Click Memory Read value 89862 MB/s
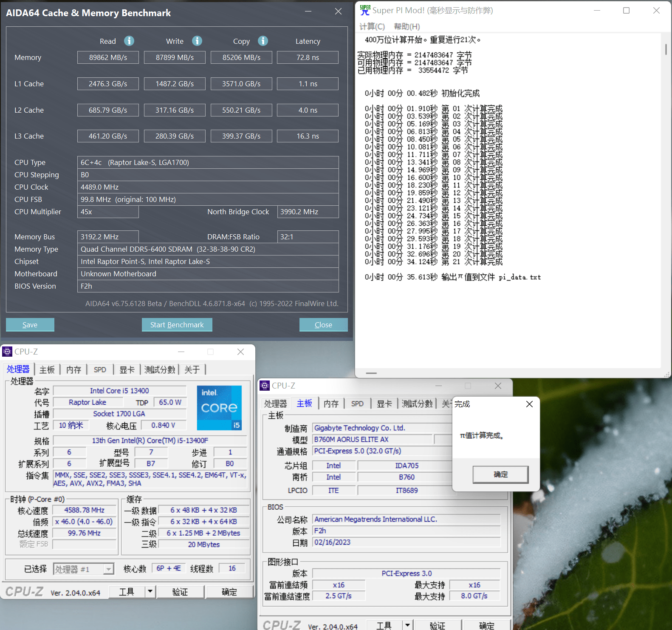The height and width of the screenshot is (630, 672). (108, 57)
